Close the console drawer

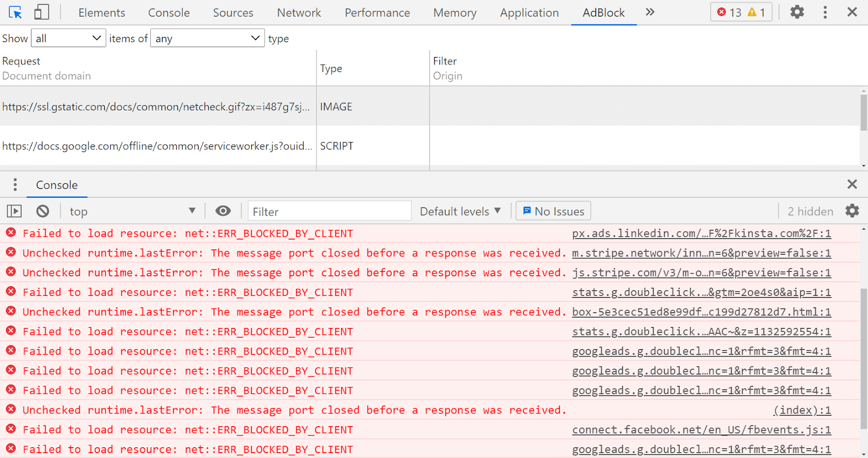pyautogui.click(x=852, y=184)
